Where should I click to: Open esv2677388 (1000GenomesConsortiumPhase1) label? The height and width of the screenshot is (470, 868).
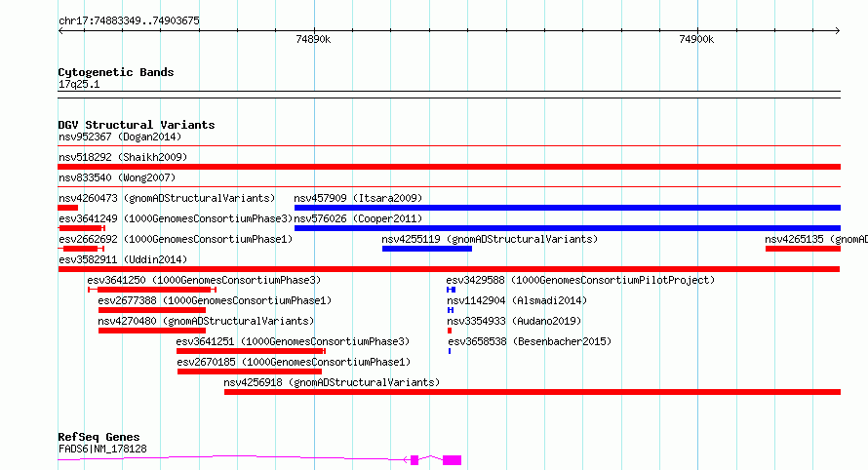pyautogui.click(x=215, y=300)
